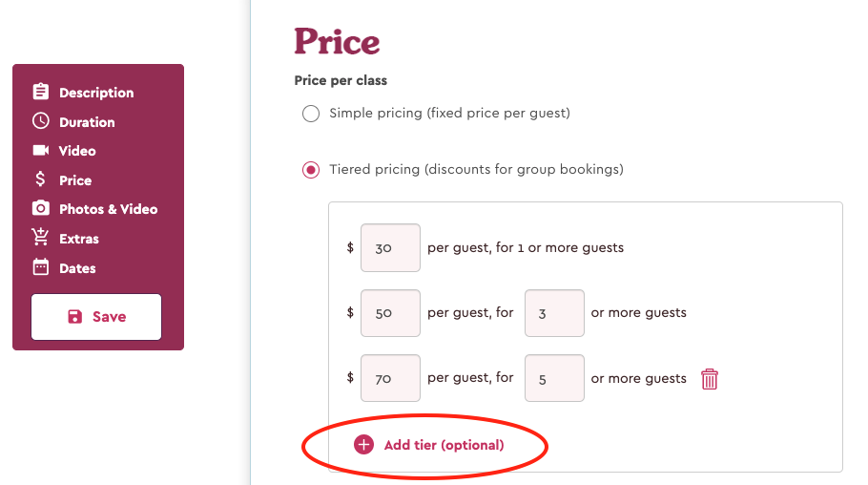The image size is (868, 485).
Task: Click the clock icon beside Duration
Action: tap(40, 121)
